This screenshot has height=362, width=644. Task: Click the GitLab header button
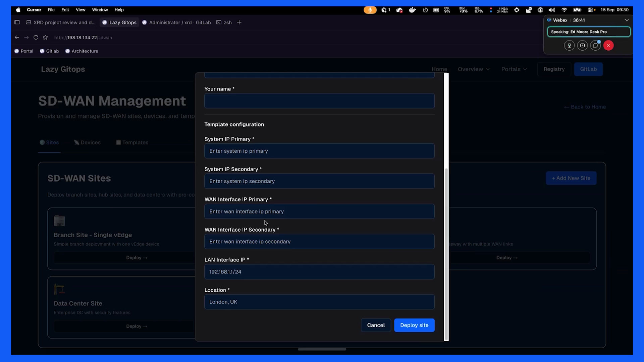(x=588, y=69)
